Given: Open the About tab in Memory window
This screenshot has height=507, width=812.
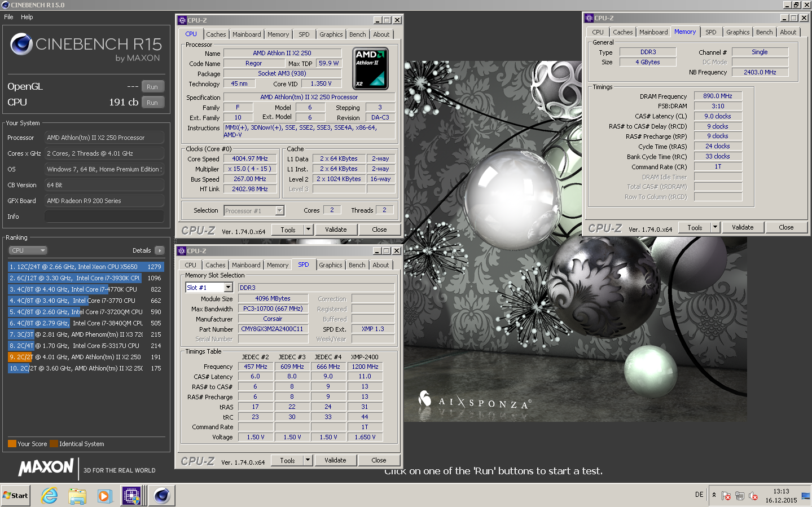Looking at the screenshot, I should pyautogui.click(x=788, y=32).
